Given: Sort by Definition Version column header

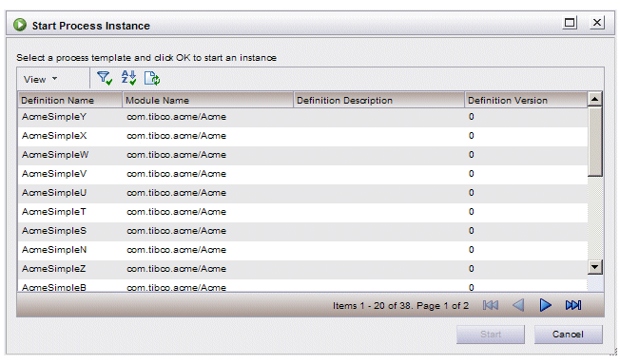Looking at the screenshot, I should tap(526, 101).
